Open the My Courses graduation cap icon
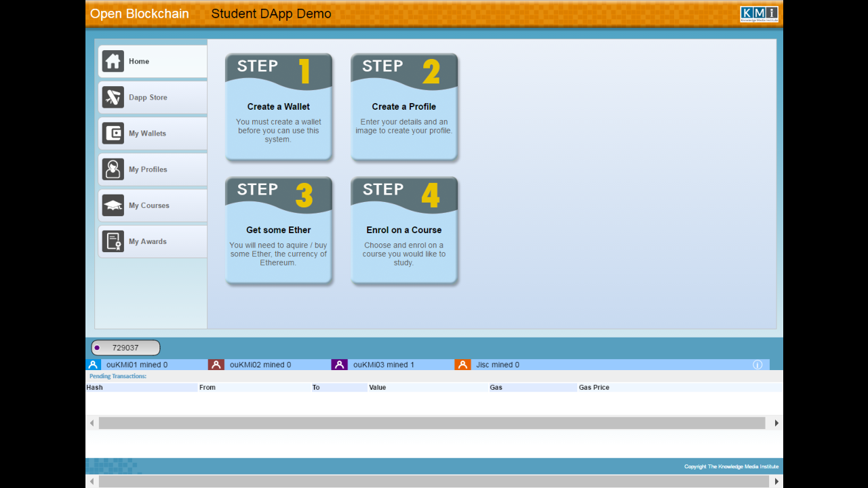The height and width of the screenshot is (488, 868). click(x=113, y=205)
